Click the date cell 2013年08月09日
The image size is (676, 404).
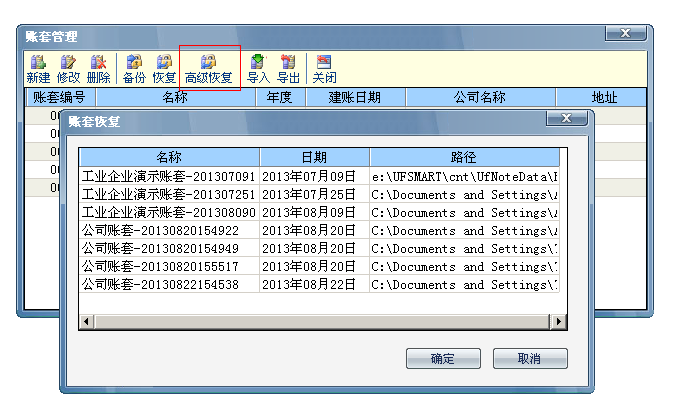(314, 213)
